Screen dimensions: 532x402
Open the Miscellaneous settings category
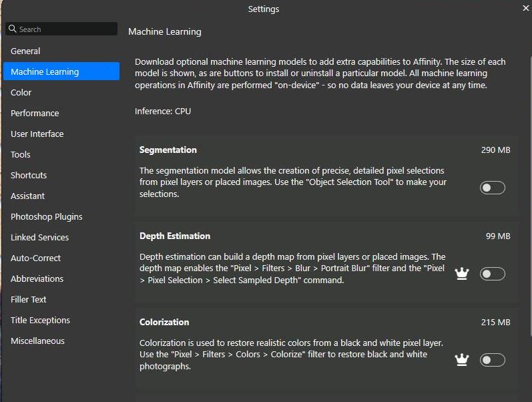click(37, 341)
